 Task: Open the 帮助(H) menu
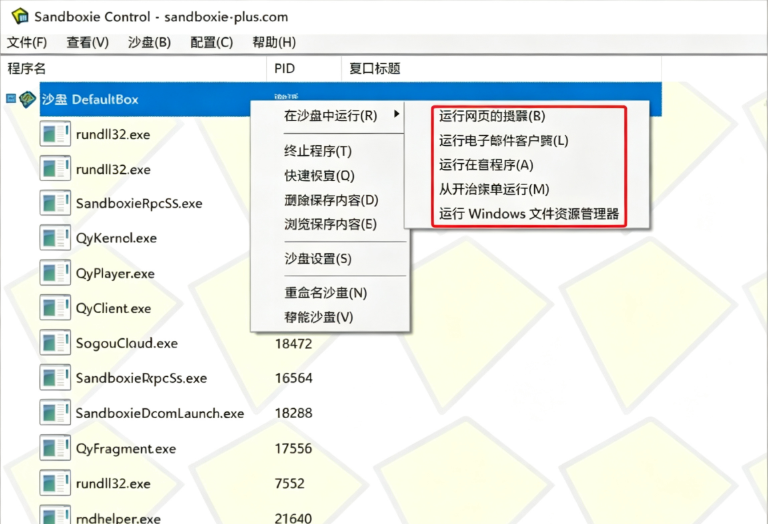(274, 43)
